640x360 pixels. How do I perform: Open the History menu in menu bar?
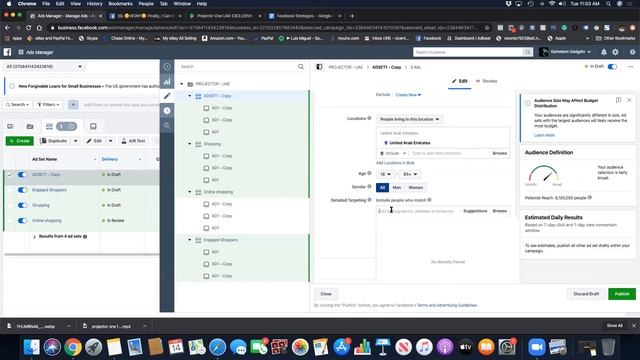point(94,4)
